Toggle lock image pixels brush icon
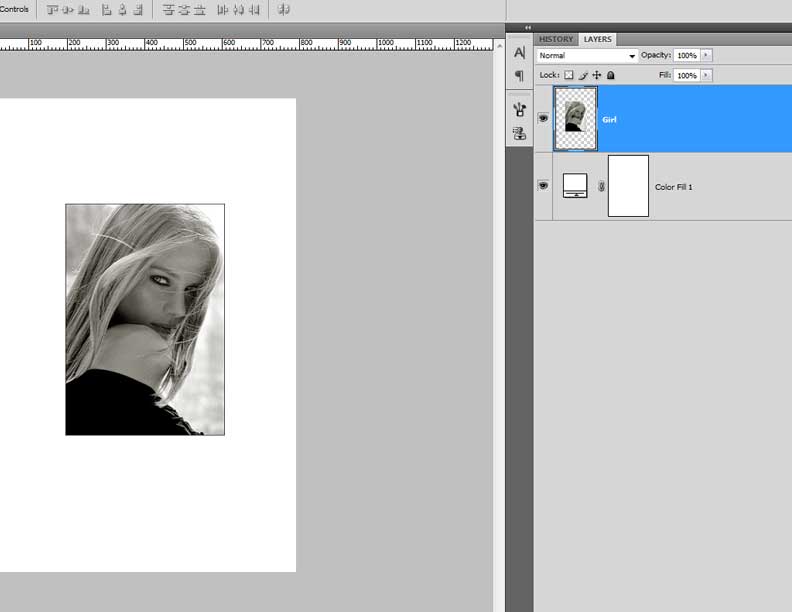The height and width of the screenshot is (612, 792). click(583, 75)
